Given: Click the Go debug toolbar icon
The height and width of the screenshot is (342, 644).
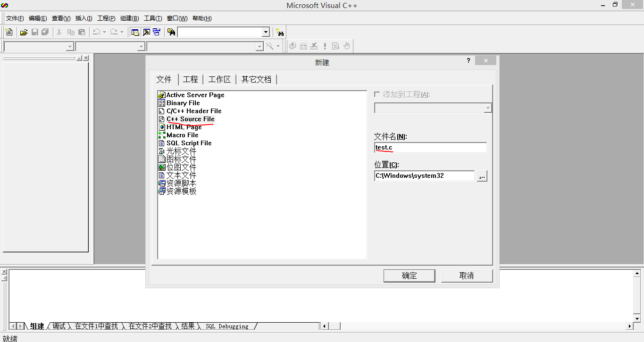Looking at the screenshot, I should pos(335,46).
